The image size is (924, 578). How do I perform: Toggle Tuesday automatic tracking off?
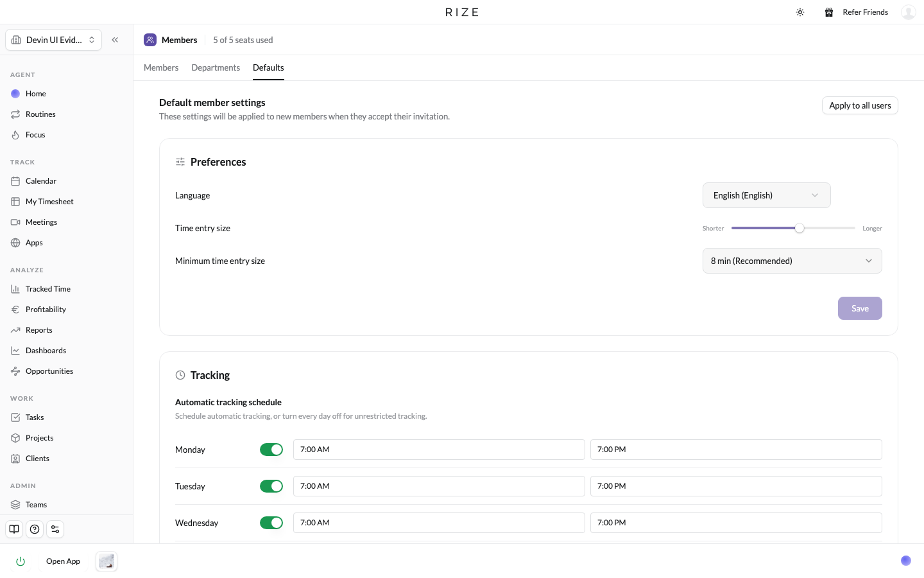[271, 486]
